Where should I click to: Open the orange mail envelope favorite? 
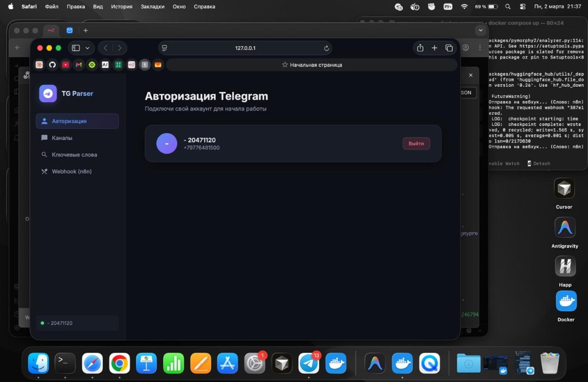pyautogui.click(x=158, y=65)
